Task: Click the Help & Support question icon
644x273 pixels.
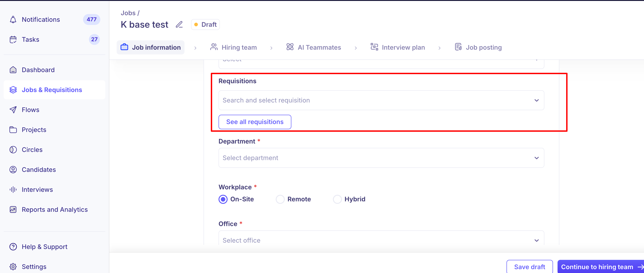Action: pyautogui.click(x=13, y=247)
